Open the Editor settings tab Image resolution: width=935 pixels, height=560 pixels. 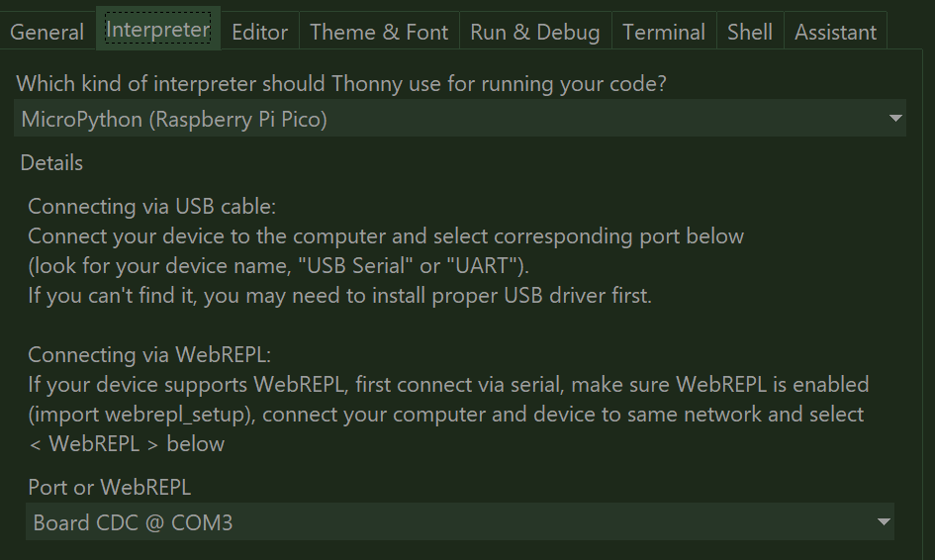point(259,32)
